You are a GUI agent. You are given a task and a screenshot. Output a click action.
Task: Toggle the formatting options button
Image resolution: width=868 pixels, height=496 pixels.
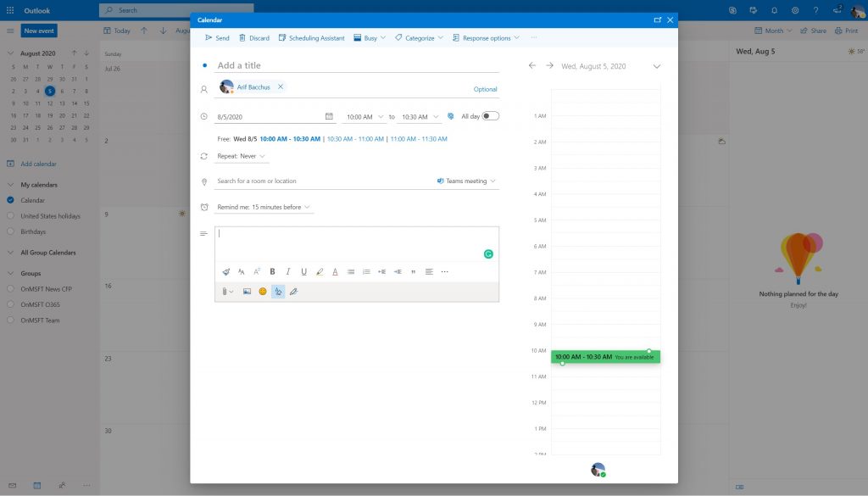[278, 291]
